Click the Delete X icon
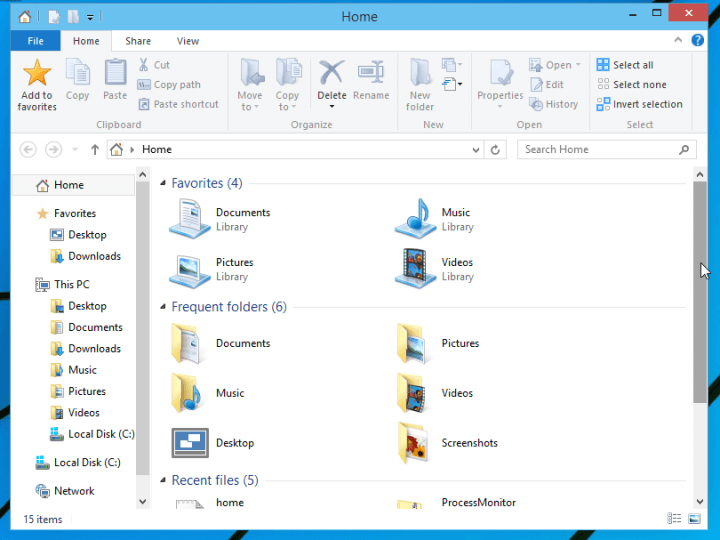This screenshot has width=720, height=540. point(332,73)
